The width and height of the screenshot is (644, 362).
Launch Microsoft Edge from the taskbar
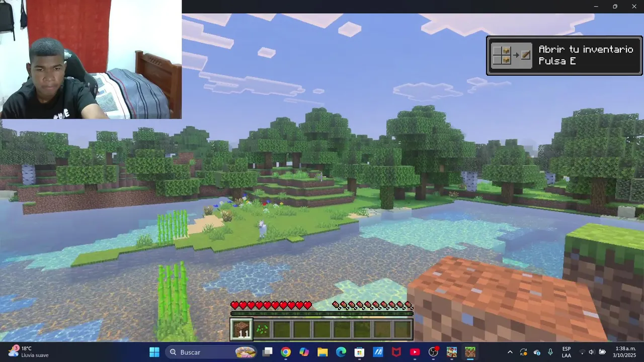(x=341, y=352)
